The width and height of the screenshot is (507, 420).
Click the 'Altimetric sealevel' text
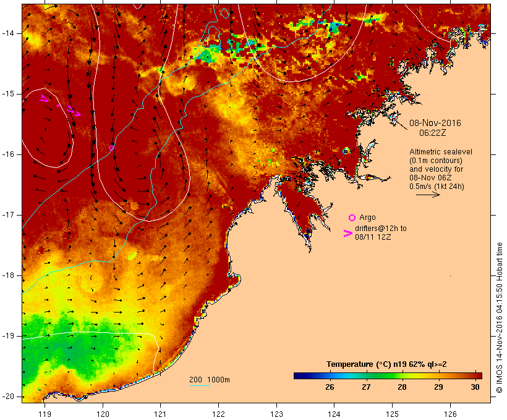click(x=440, y=152)
